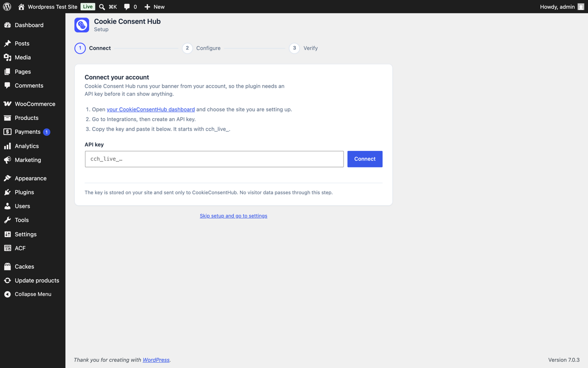This screenshot has width=588, height=368.
Task: Click the Dashboard gauge icon
Action: click(x=7, y=25)
